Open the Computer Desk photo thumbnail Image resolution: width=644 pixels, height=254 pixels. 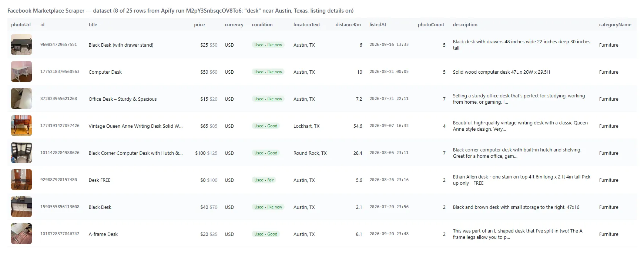pos(21,71)
